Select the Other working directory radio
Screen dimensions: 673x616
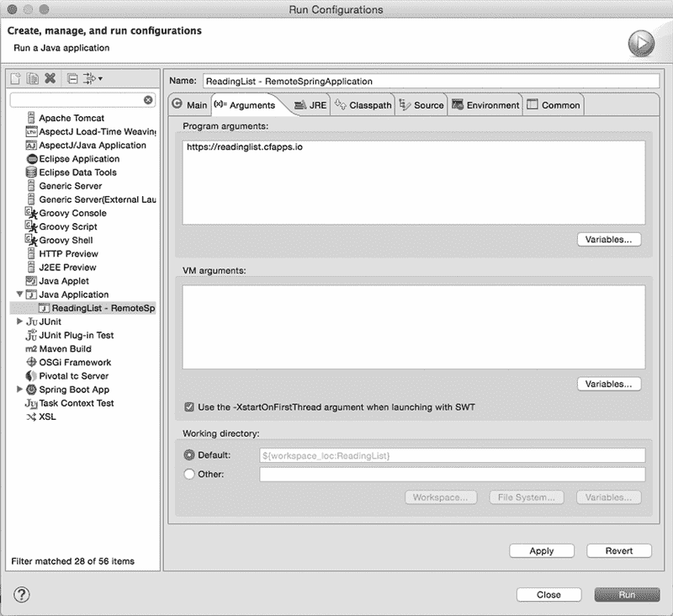point(189,475)
